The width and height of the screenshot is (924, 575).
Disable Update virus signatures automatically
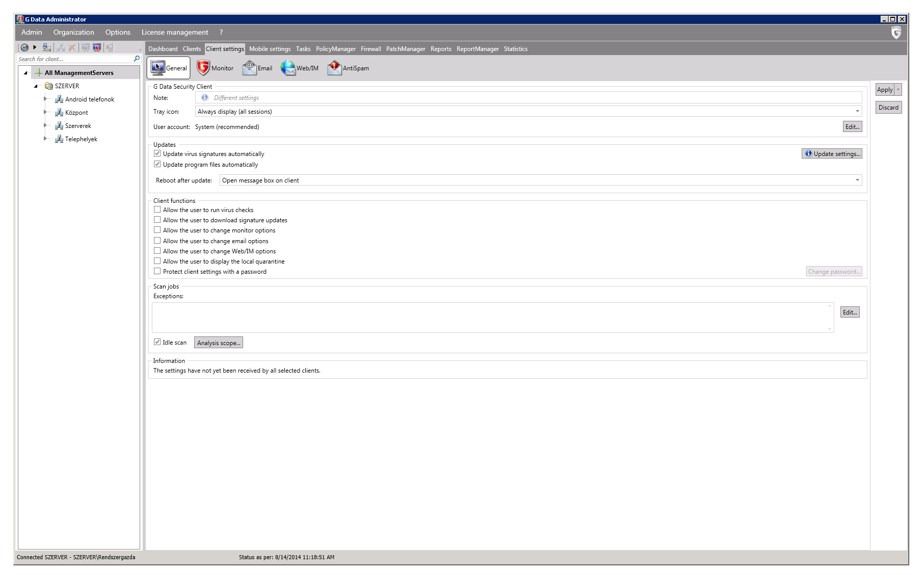157,153
